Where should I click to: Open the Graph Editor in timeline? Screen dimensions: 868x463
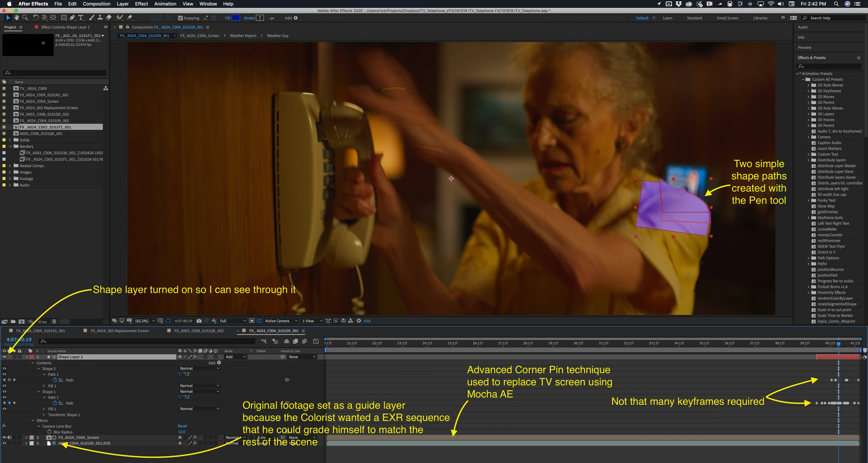click(x=316, y=341)
